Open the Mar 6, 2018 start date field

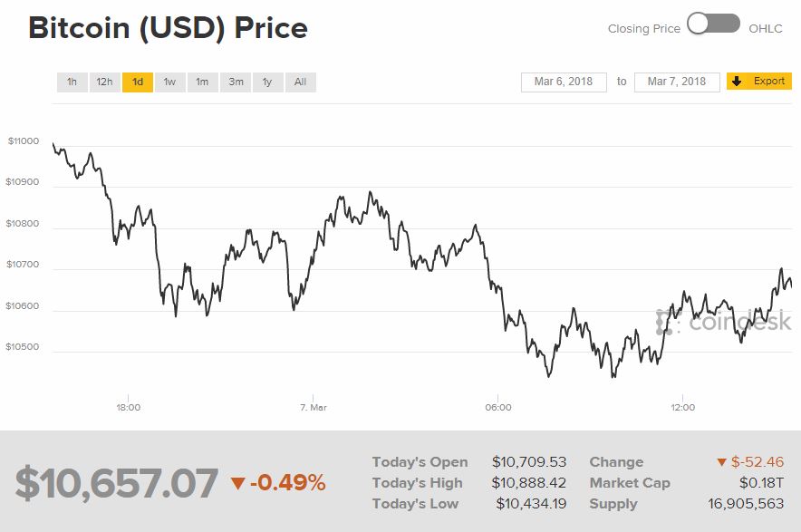tap(564, 82)
